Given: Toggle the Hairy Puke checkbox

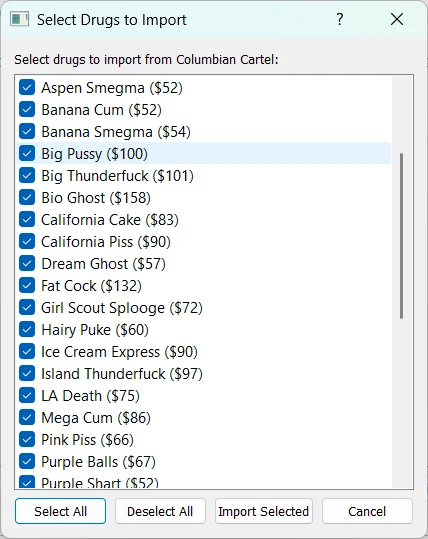Looking at the screenshot, I should pos(27,329).
